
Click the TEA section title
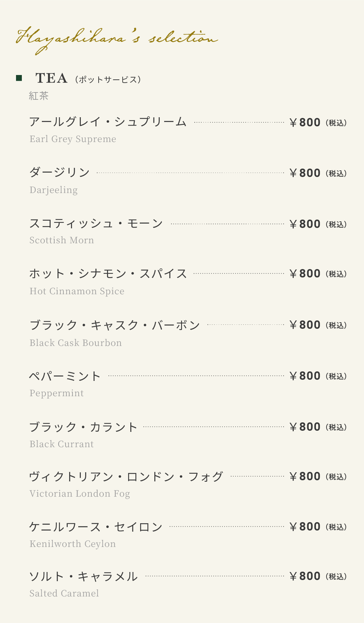[51, 78]
